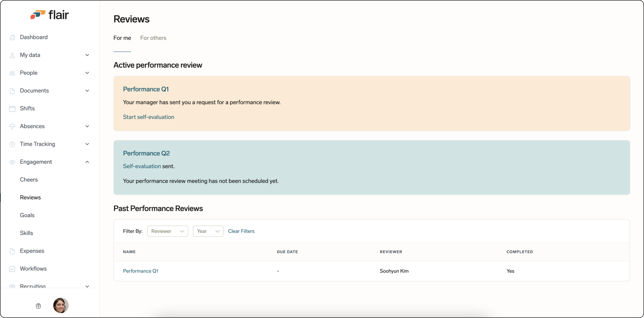Open the gift icon near the avatar

coord(38,306)
